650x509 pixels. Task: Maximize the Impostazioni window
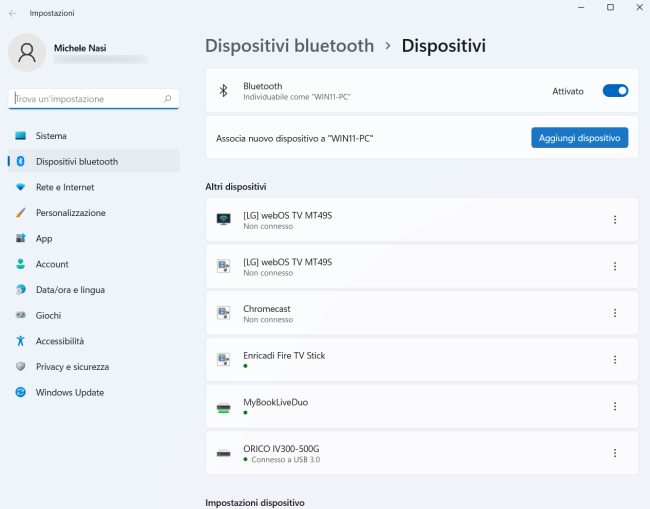pyautogui.click(x=610, y=7)
